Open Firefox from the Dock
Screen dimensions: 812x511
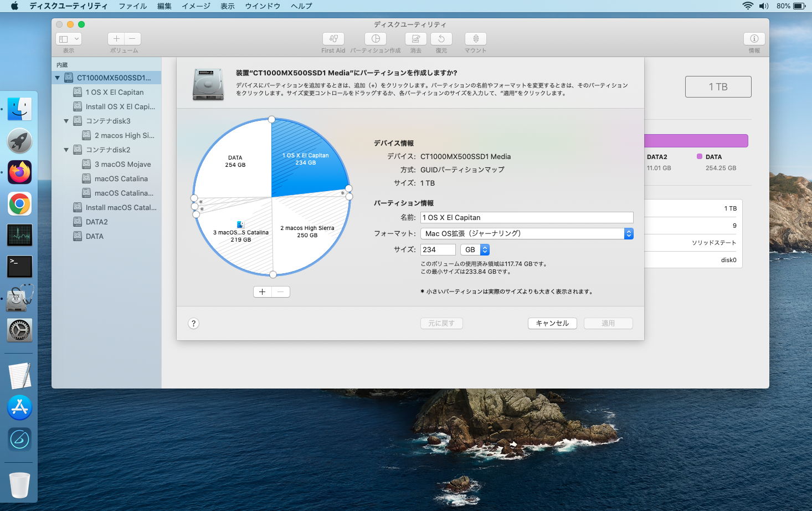point(19,172)
